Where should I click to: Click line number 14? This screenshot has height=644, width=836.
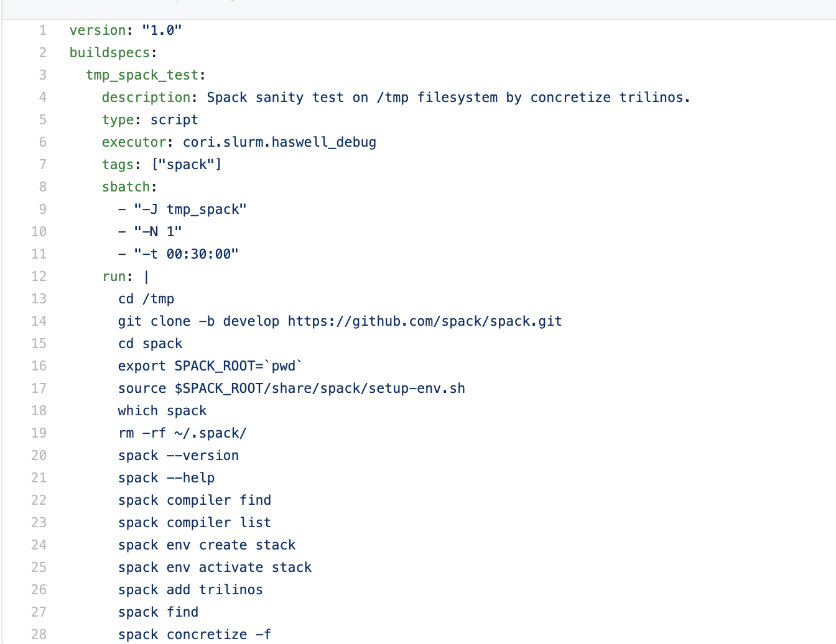point(39,321)
